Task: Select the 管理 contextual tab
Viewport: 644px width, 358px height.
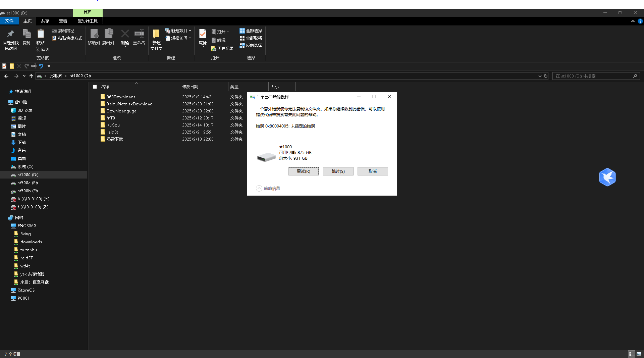Action: [88, 12]
